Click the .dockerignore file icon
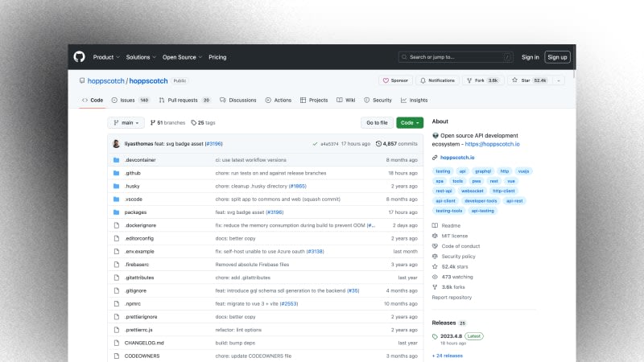The height and width of the screenshot is (362, 644). (117, 225)
